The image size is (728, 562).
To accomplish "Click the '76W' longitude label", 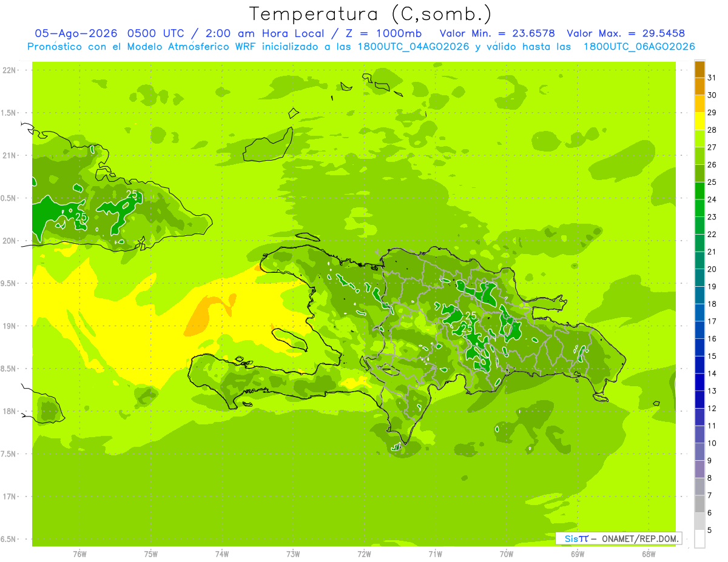I will tap(79, 554).
